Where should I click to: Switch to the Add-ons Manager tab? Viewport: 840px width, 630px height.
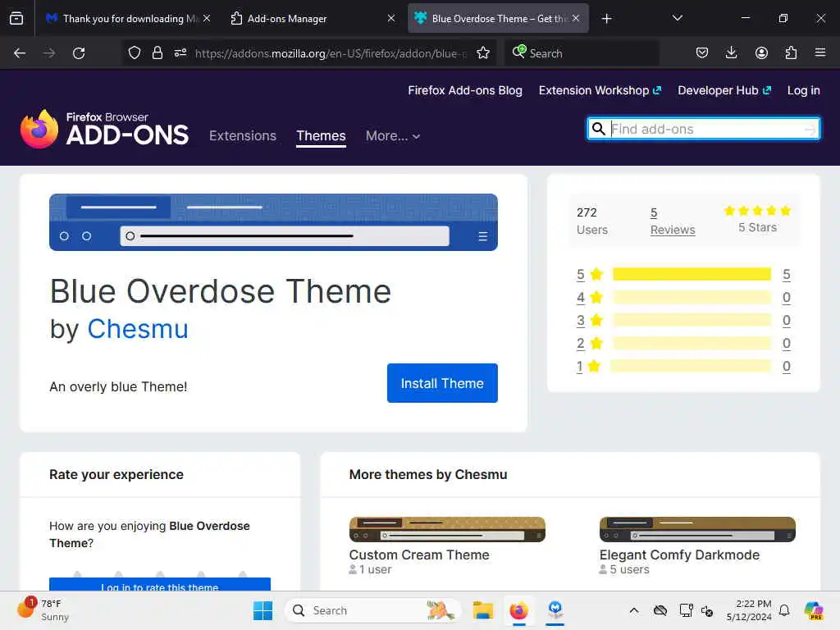(313, 18)
